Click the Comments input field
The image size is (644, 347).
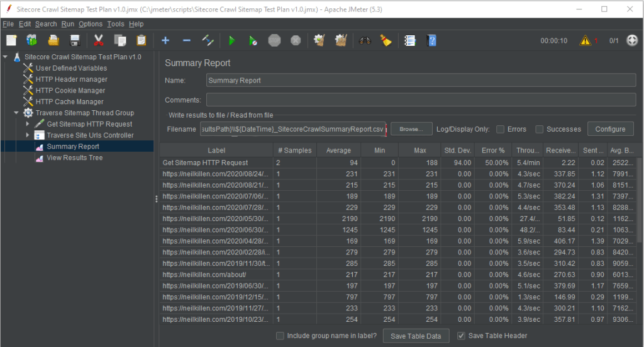point(421,100)
